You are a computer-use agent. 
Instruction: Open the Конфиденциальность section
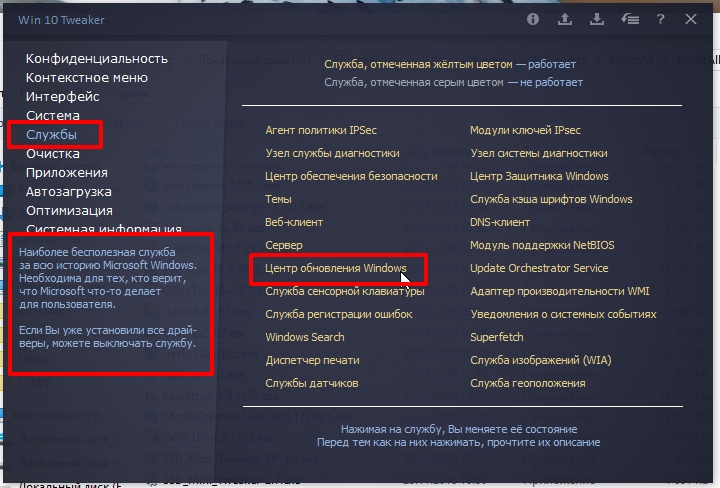click(x=97, y=59)
